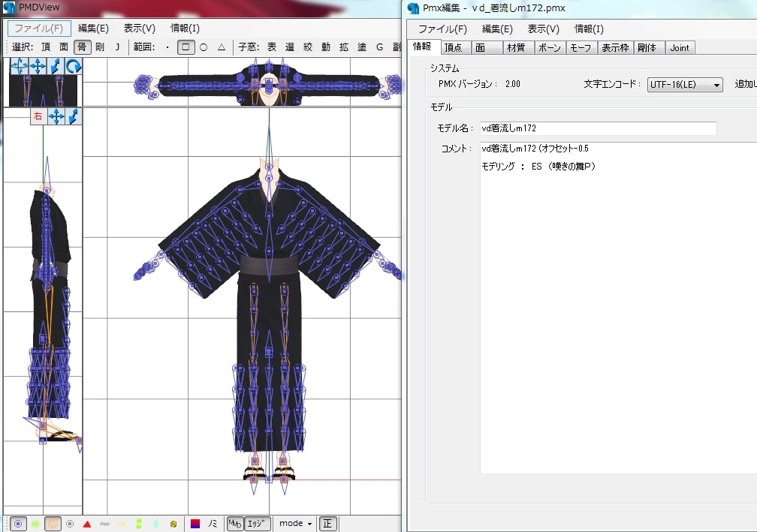Open the 拡 sub-window

[x=344, y=47]
